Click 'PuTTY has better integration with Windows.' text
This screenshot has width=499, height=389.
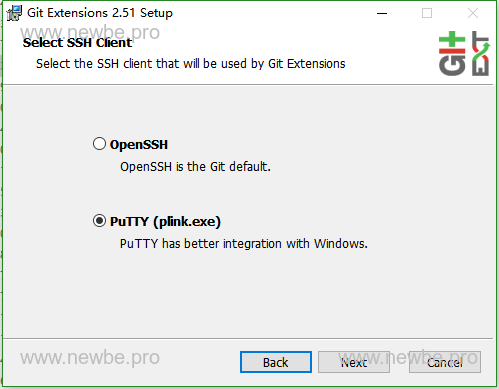(244, 244)
